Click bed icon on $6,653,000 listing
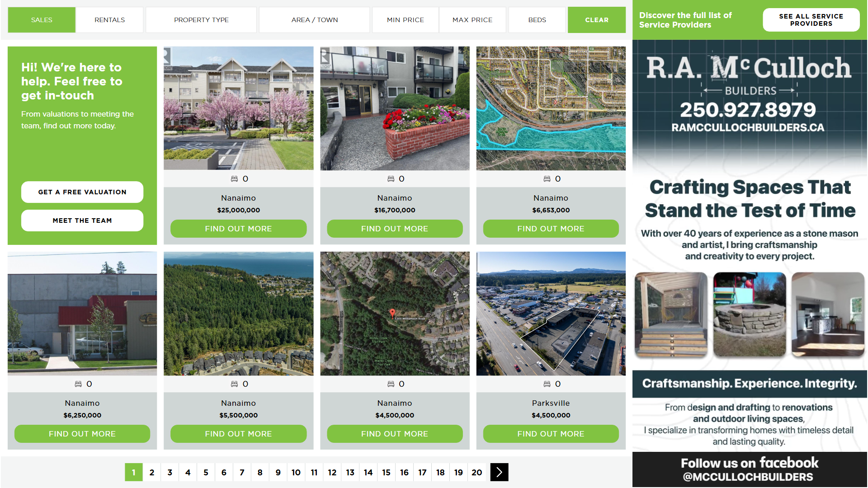The image size is (868, 488). point(547,179)
